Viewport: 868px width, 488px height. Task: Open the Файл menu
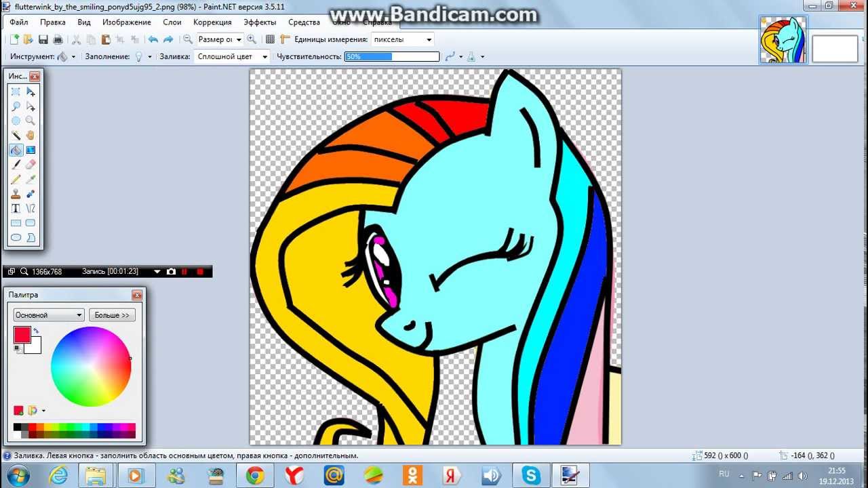(19, 22)
